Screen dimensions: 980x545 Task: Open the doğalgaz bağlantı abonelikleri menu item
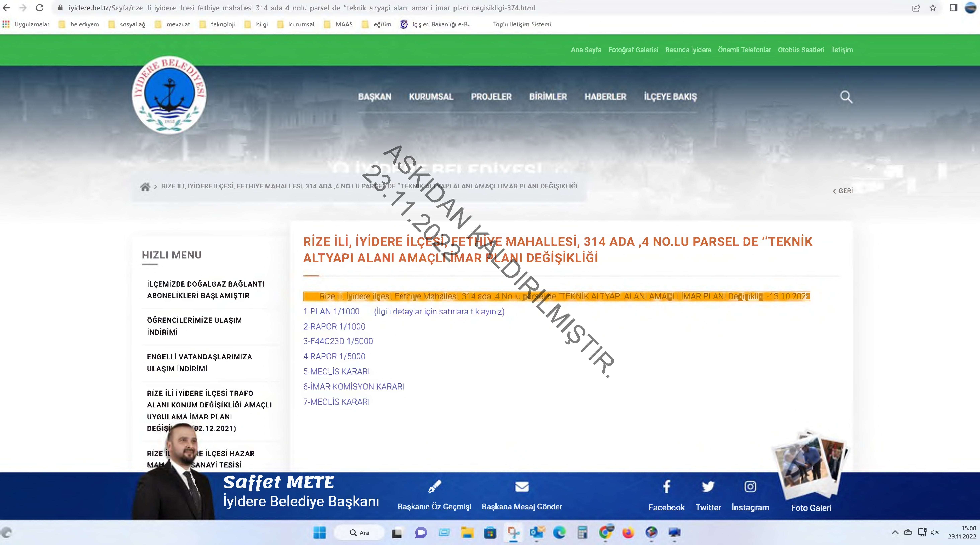(206, 290)
